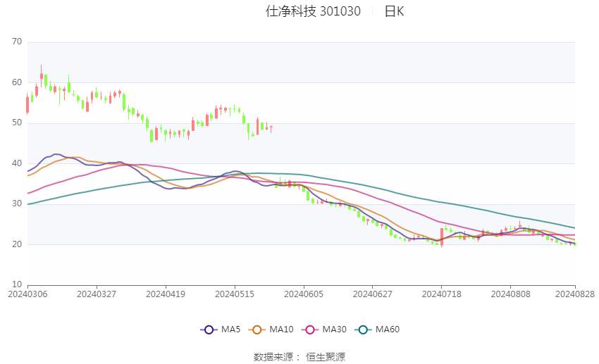Click the 日K label in the title
Viewport: 599px width, 364px height.
coord(394,11)
